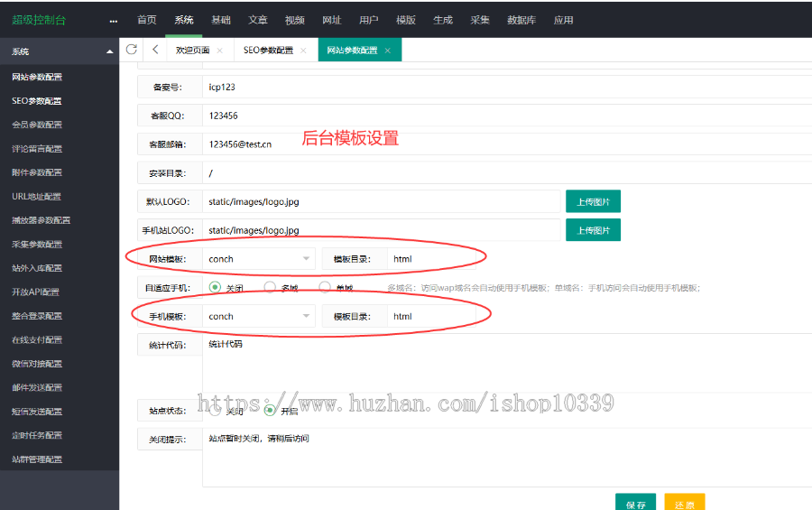
Task: Open 网址 in top navigation
Action: point(331,20)
